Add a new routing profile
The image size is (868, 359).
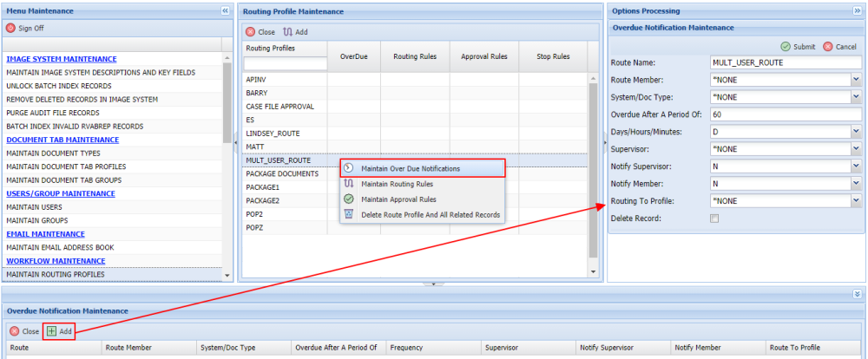(296, 32)
